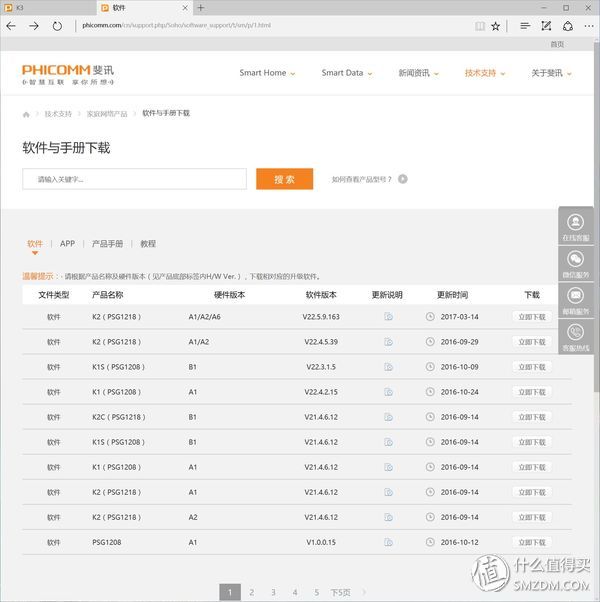Screen dimensions: 600x602
Task: View update notes for V1.0.0.15
Action: (388, 542)
